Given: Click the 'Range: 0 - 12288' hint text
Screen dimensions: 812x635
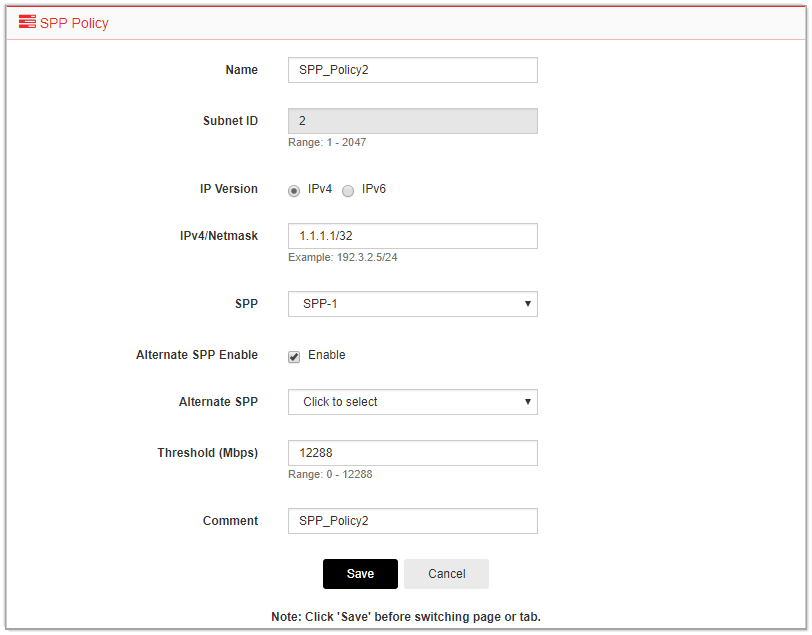Looking at the screenshot, I should click(x=330, y=474).
